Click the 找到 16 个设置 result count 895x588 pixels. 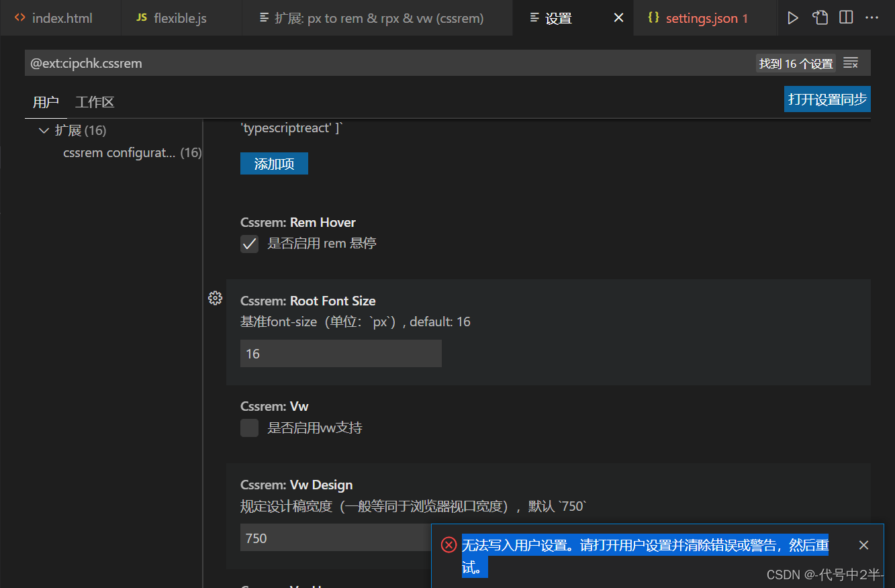tap(796, 63)
